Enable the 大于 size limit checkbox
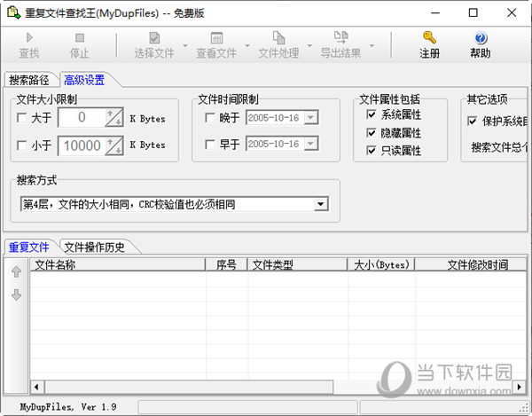This screenshot has height=416, width=532. pyautogui.click(x=21, y=118)
